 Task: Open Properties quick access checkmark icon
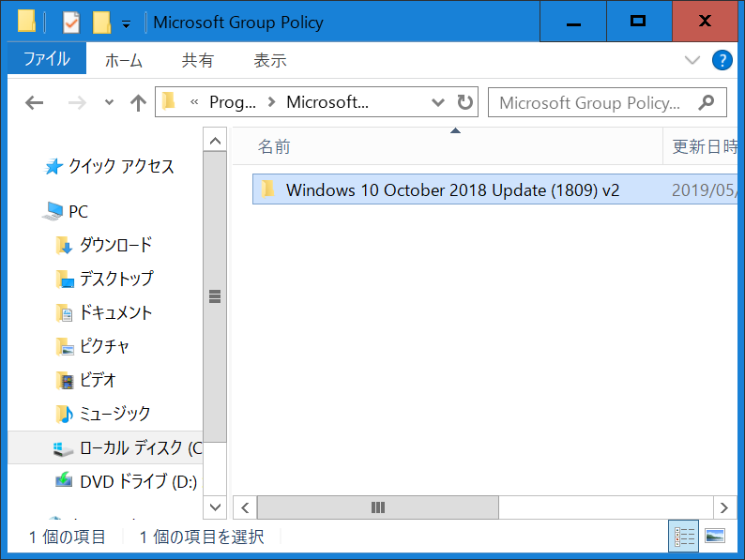(x=70, y=22)
